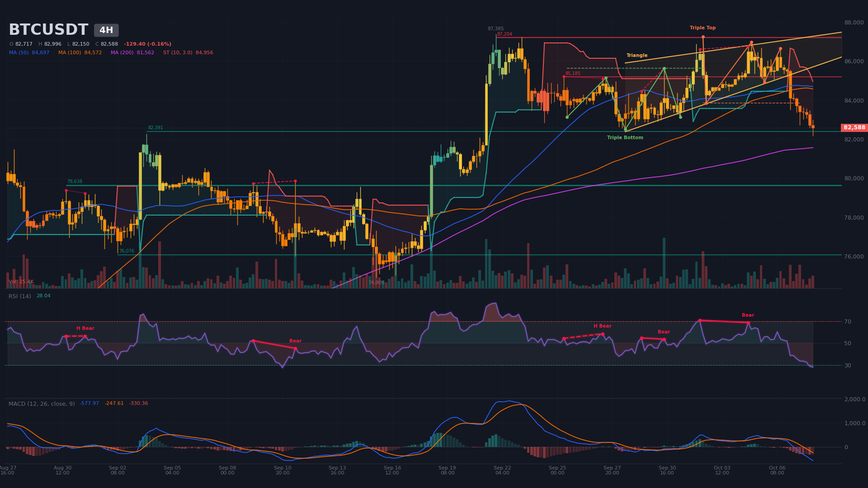Viewport: 868px width, 488px height.
Task: Click the Triple Top pattern label
Action: tap(703, 28)
